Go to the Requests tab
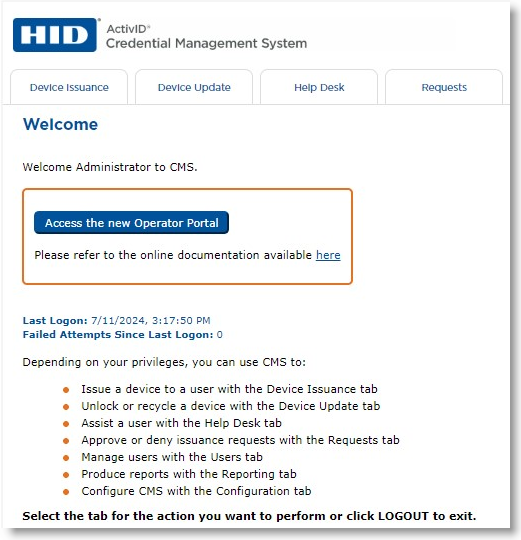521x540 pixels. click(444, 87)
